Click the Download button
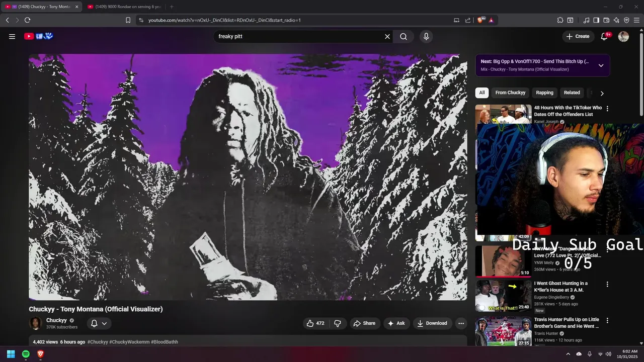 click(x=432, y=323)
